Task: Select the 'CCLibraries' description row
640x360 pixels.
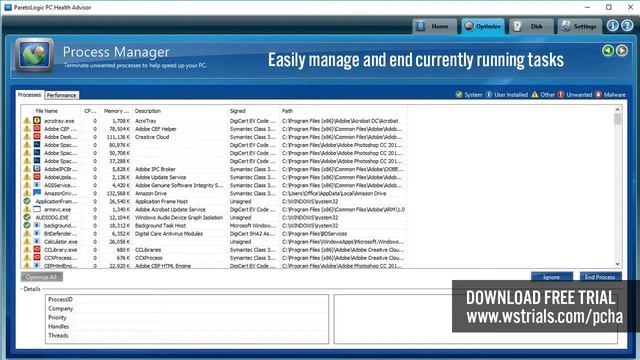Action: tap(214, 249)
